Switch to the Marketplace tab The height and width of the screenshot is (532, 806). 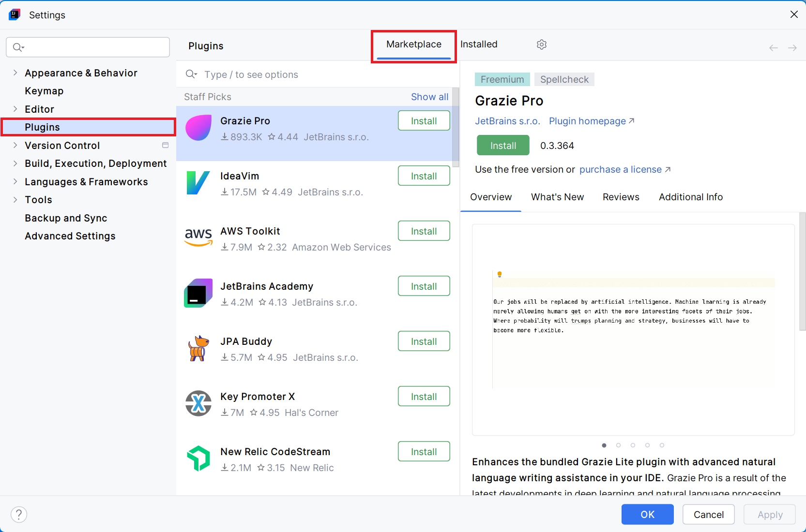point(414,45)
